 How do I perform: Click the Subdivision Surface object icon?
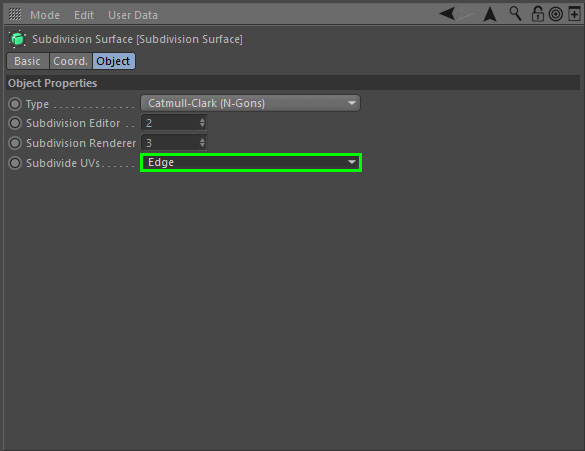pyautogui.click(x=17, y=39)
